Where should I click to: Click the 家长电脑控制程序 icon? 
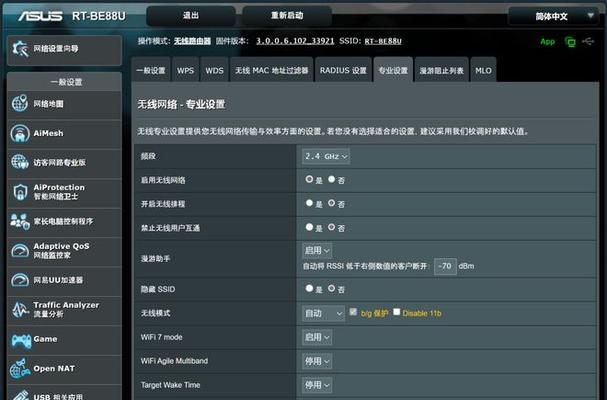tap(20, 221)
